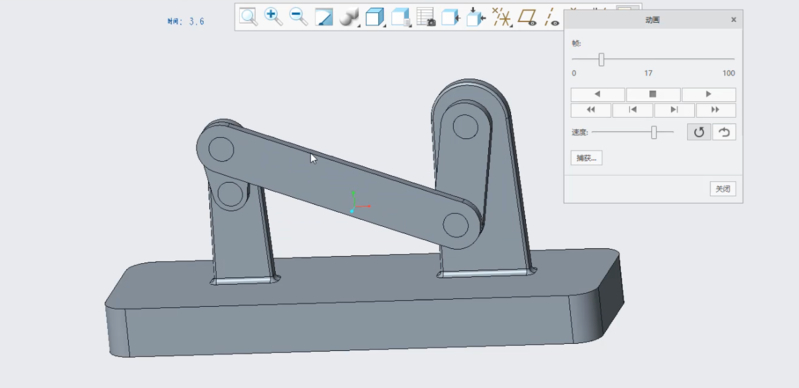Click the Zoom In icon
Viewport: 799px width, 388px height.
tap(273, 17)
